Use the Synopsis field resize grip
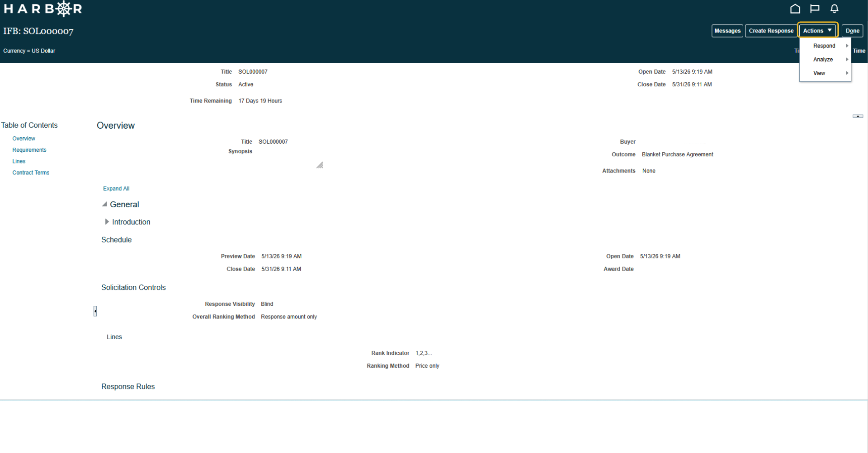Screen dimensions: 868x453 pyautogui.click(x=320, y=165)
